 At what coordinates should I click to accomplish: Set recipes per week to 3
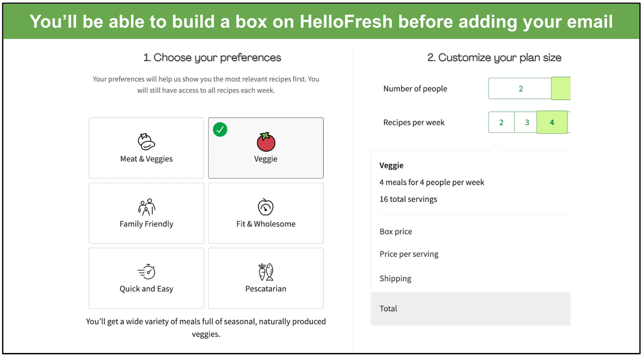pos(526,122)
